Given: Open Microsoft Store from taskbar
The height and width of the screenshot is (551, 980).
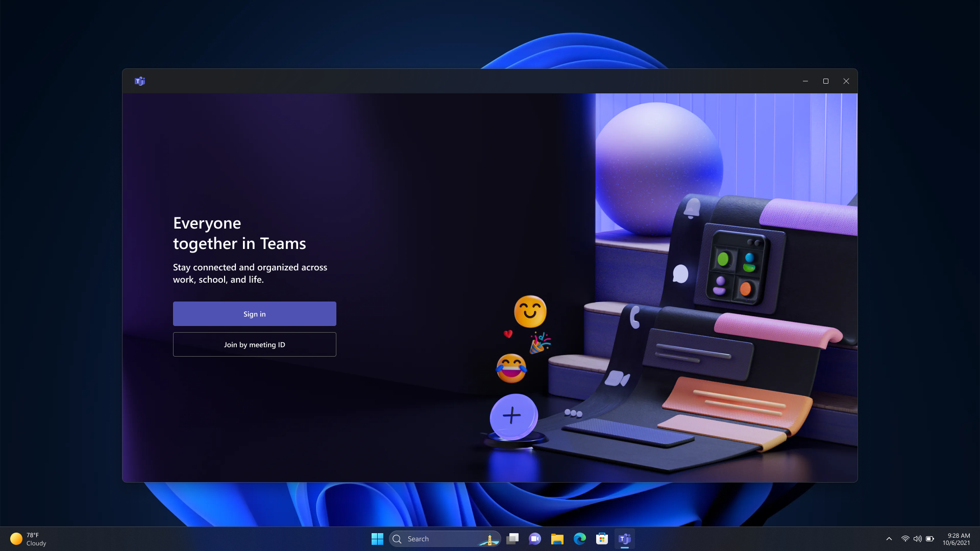Looking at the screenshot, I should pyautogui.click(x=602, y=539).
